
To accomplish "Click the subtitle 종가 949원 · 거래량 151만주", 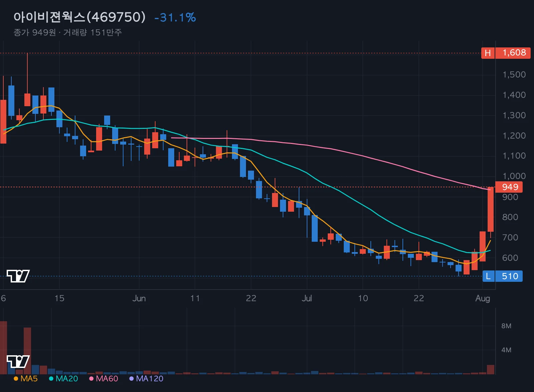I will coord(68,32).
